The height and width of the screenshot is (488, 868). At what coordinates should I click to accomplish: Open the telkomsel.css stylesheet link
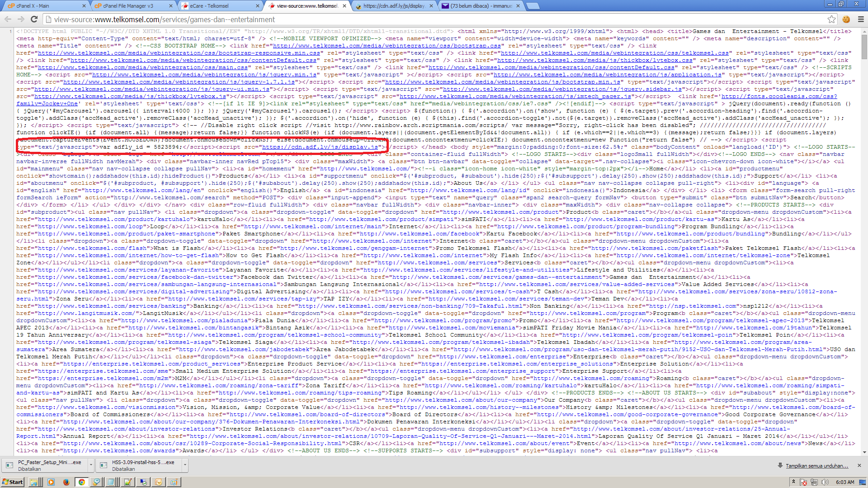pyautogui.click(x=614, y=53)
